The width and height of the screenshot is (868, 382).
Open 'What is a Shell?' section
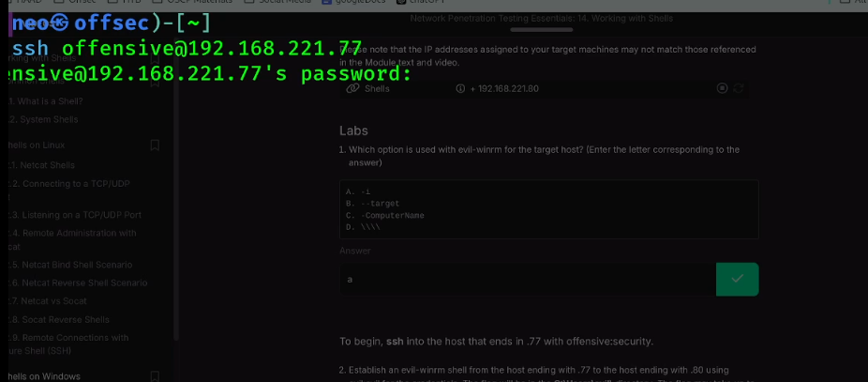pyautogui.click(x=45, y=101)
